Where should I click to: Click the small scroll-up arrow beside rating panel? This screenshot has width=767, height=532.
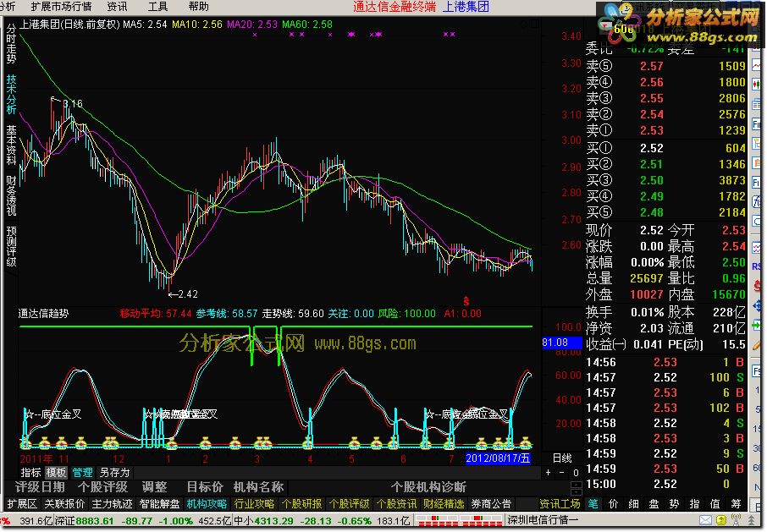pyautogui.click(x=577, y=485)
